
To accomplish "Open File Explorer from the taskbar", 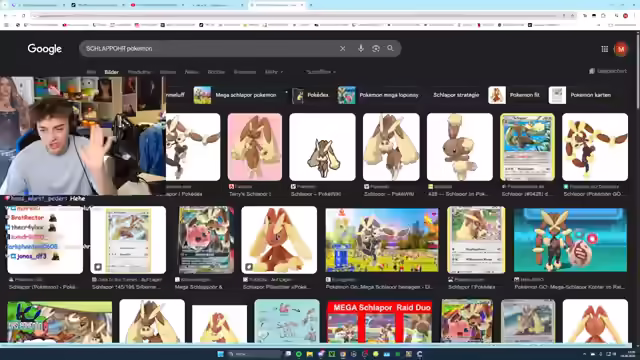I will point(309,354).
